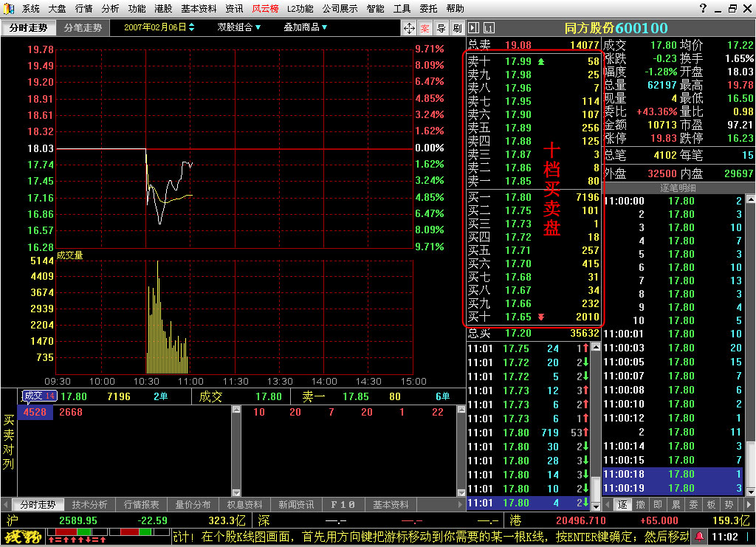Viewport: 756px width, 547px height.
Task: Click the date stepper arrows next to 2007年02月06日
Action: coord(191,27)
